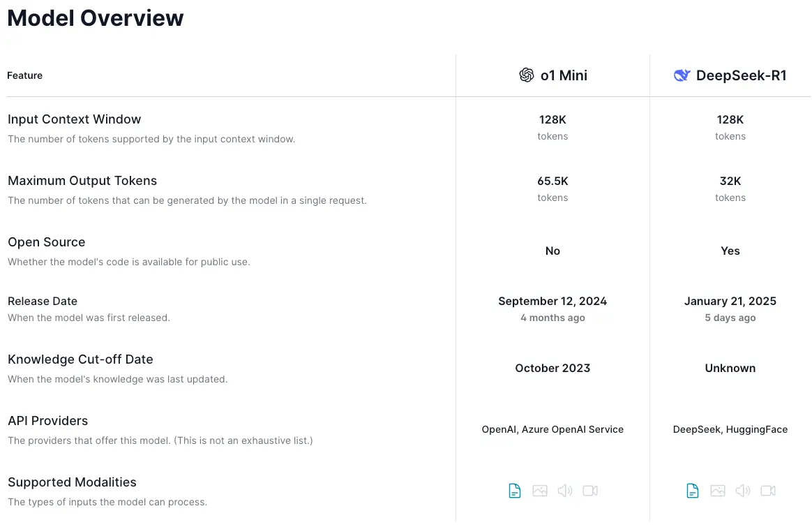Click the DeepSeek-R1 column header
Screen dimensions: 812x527
[741, 75]
